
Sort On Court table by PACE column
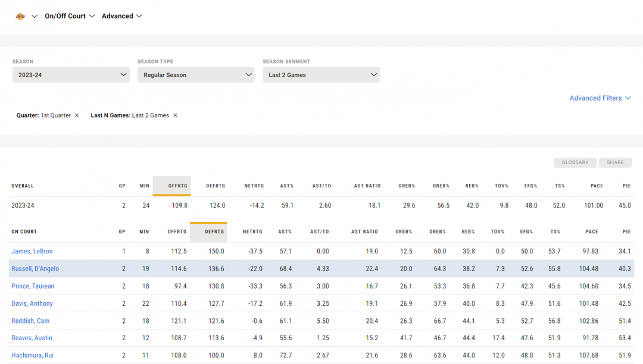tap(592, 232)
